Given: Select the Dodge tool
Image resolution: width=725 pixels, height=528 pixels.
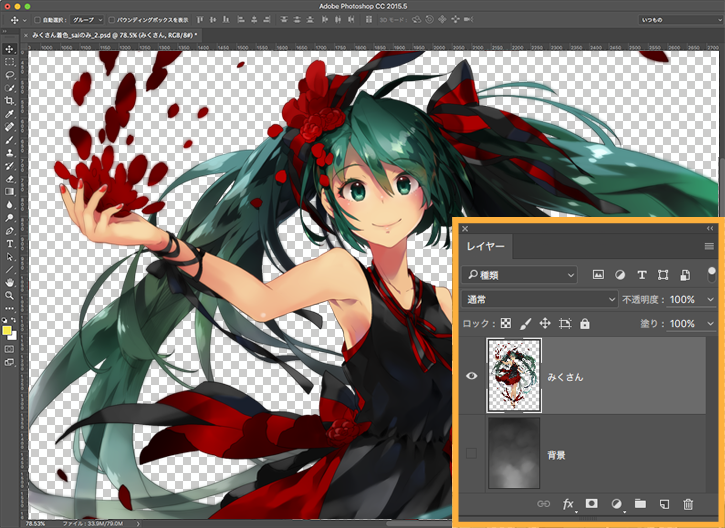Looking at the screenshot, I should click(9, 217).
